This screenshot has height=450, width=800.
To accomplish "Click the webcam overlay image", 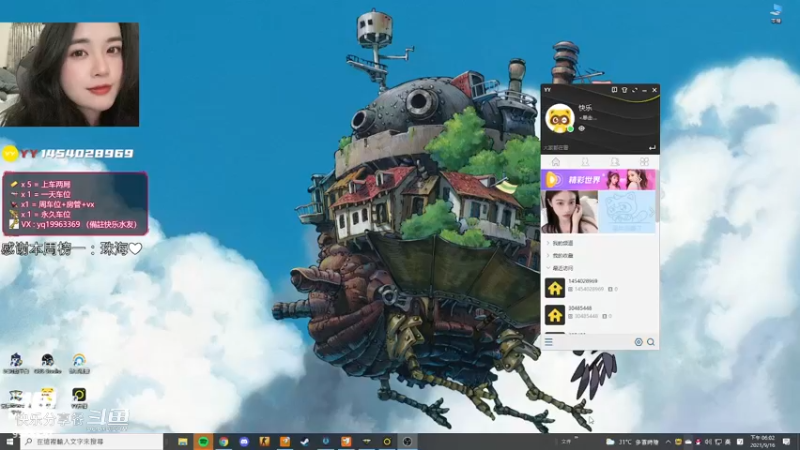I will pyautogui.click(x=69, y=74).
